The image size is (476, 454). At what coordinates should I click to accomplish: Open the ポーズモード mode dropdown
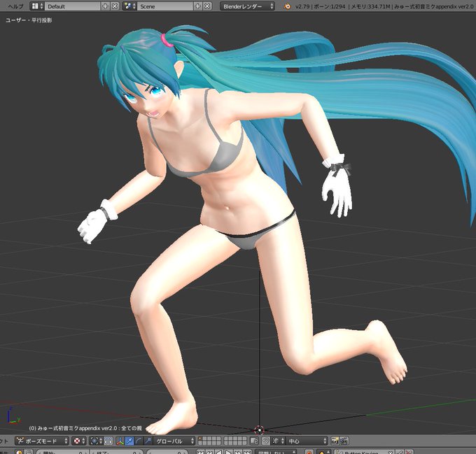point(42,441)
